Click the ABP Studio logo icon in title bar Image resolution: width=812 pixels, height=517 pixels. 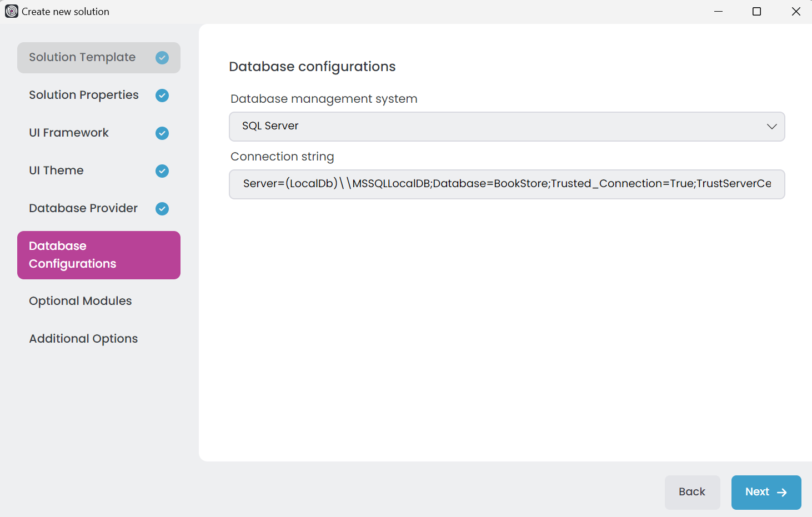point(11,11)
